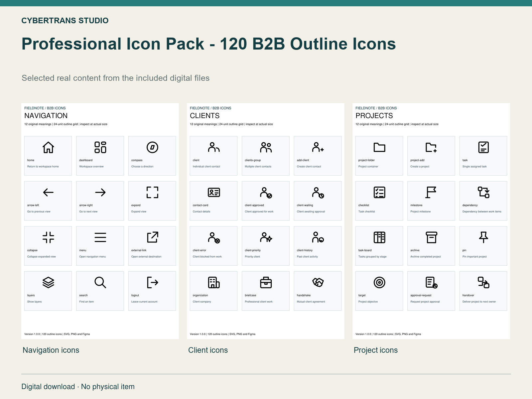Click the target bullseye icon
532x399 pixels.
[379, 282]
